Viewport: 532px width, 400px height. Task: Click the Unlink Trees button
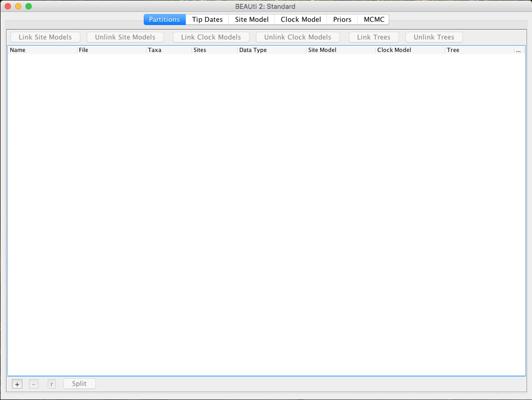click(x=434, y=37)
